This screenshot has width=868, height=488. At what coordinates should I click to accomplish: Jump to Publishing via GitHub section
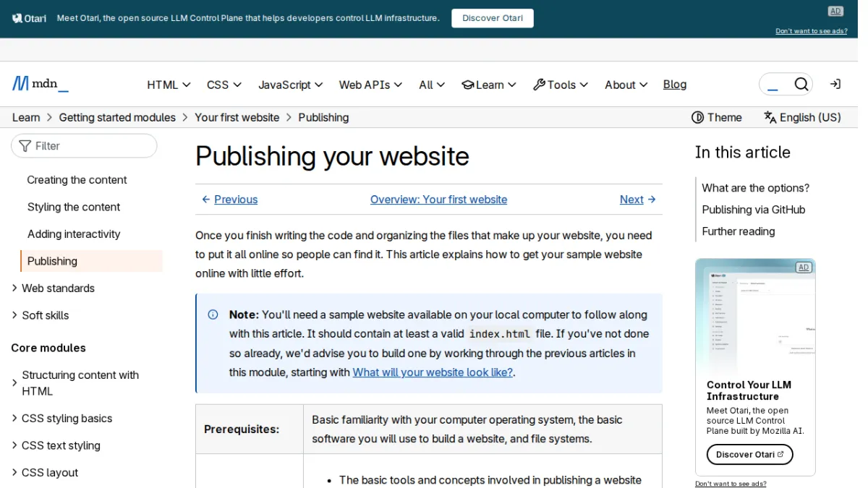[754, 210]
